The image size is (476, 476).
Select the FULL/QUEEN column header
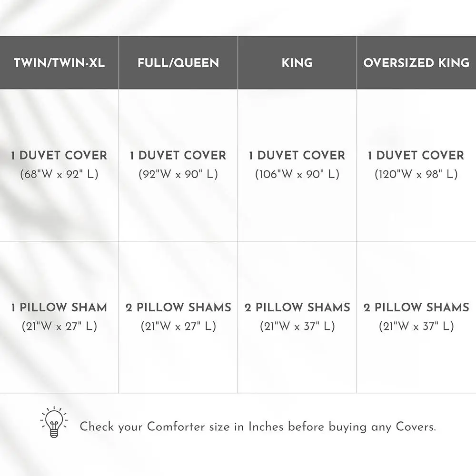click(178, 63)
